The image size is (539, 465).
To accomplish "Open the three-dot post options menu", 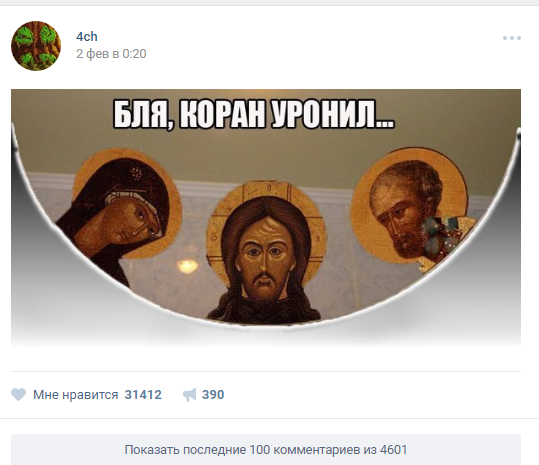I will pyautogui.click(x=512, y=38).
